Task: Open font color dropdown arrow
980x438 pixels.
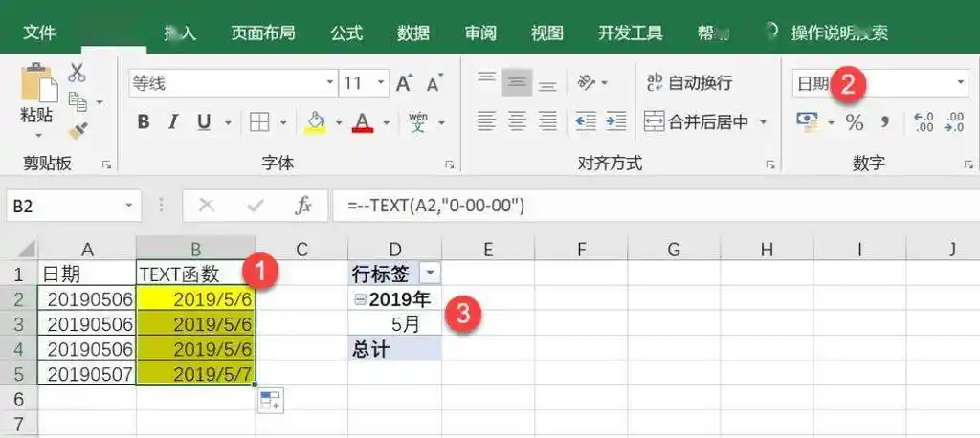Action: tap(387, 122)
